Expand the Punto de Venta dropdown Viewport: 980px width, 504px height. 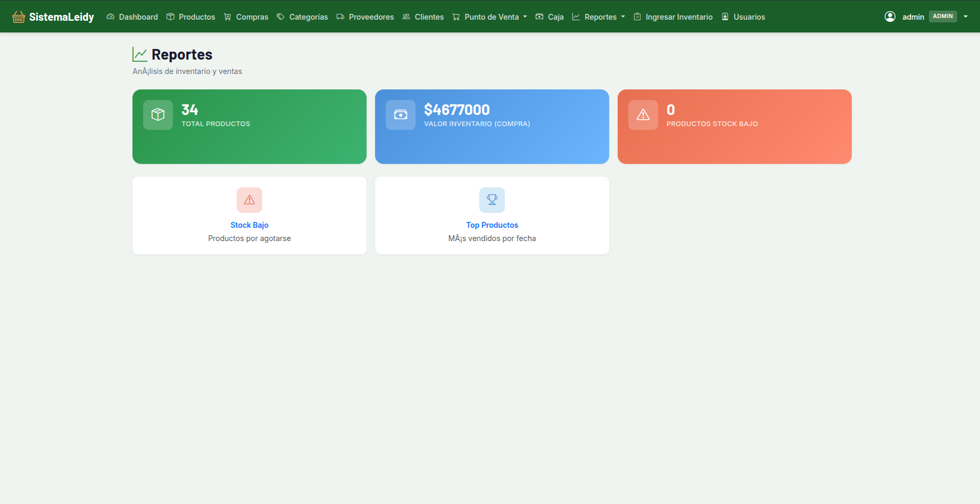tap(489, 17)
